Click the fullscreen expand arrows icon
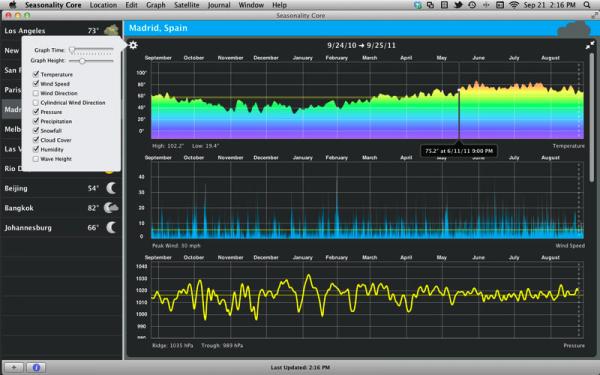 (590, 45)
